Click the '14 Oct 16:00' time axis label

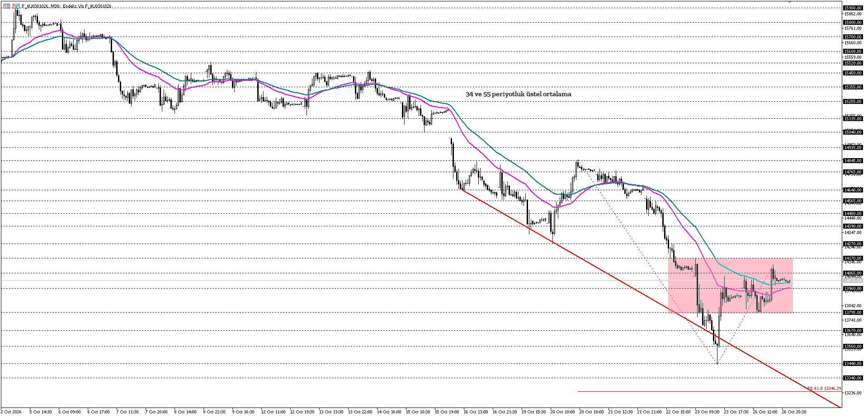[389, 412]
